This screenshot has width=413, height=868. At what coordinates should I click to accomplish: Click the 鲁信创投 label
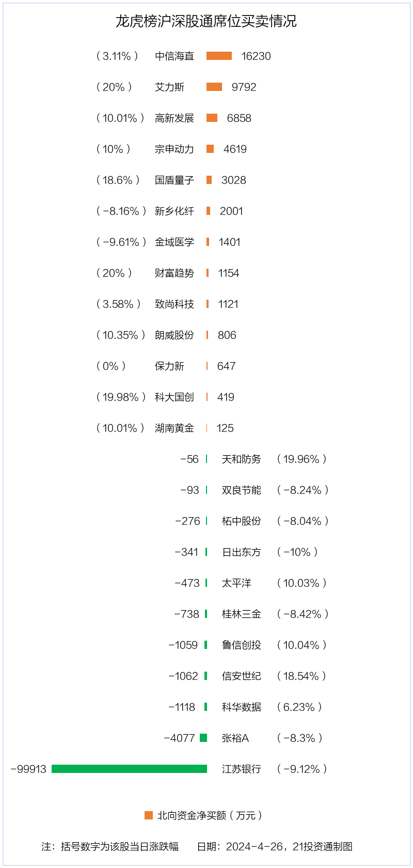[x=242, y=645]
